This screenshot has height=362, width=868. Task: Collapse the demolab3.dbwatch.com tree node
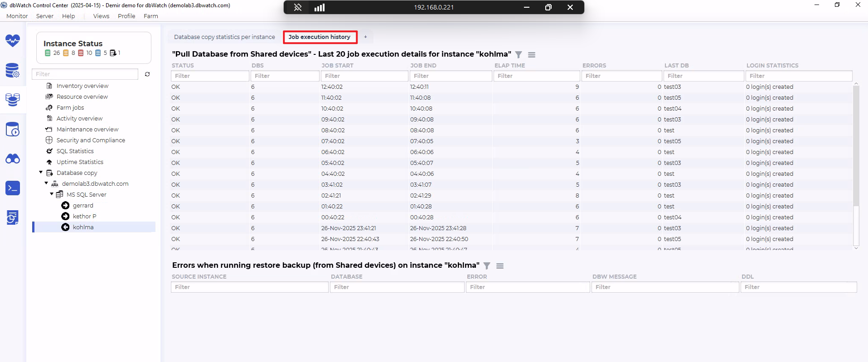(x=46, y=183)
